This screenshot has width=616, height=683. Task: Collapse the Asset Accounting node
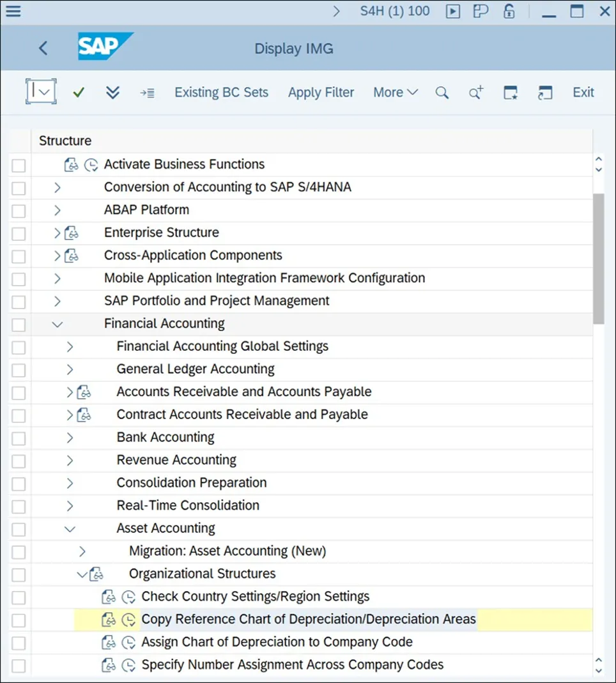pyautogui.click(x=70, y=528)
